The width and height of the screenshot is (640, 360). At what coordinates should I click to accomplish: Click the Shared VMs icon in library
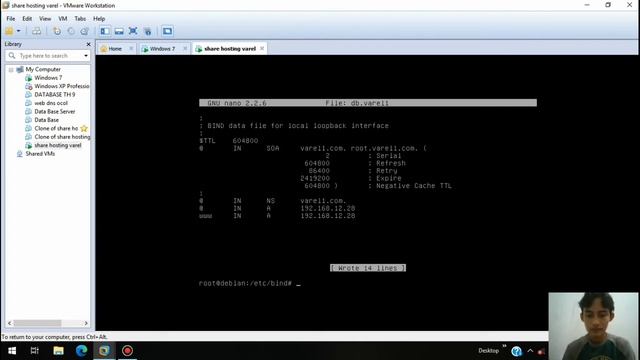click(19, 154)
